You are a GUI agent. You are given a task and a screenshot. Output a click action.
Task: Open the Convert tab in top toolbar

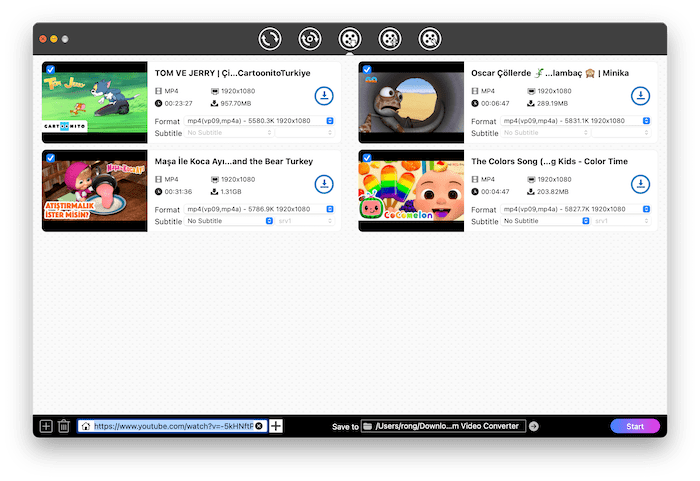(269, 39)
